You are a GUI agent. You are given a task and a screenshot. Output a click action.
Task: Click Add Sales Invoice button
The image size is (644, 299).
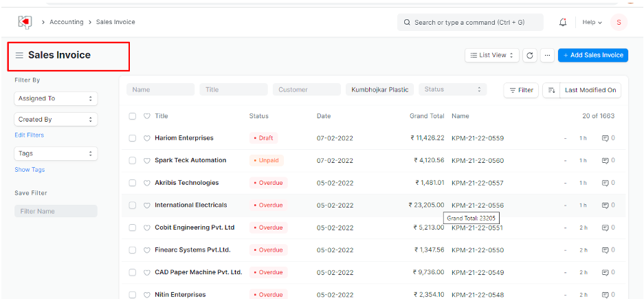point(592,56)
